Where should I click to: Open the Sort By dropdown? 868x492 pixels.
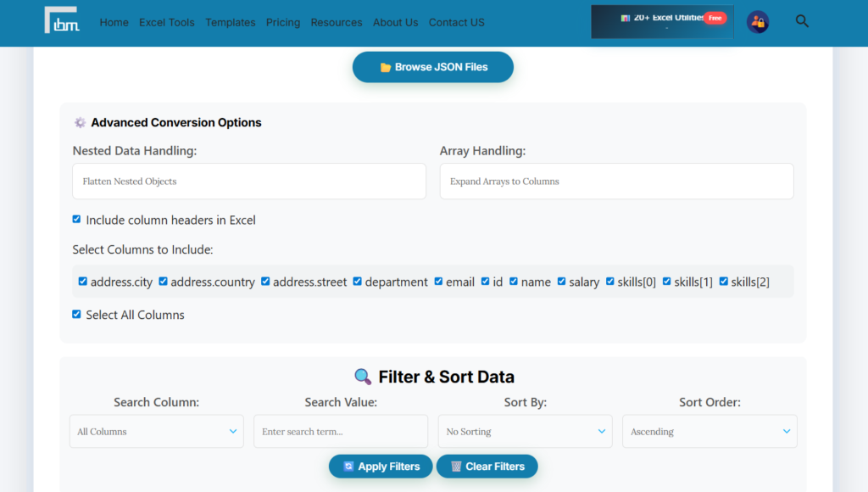tap(525, 431)
